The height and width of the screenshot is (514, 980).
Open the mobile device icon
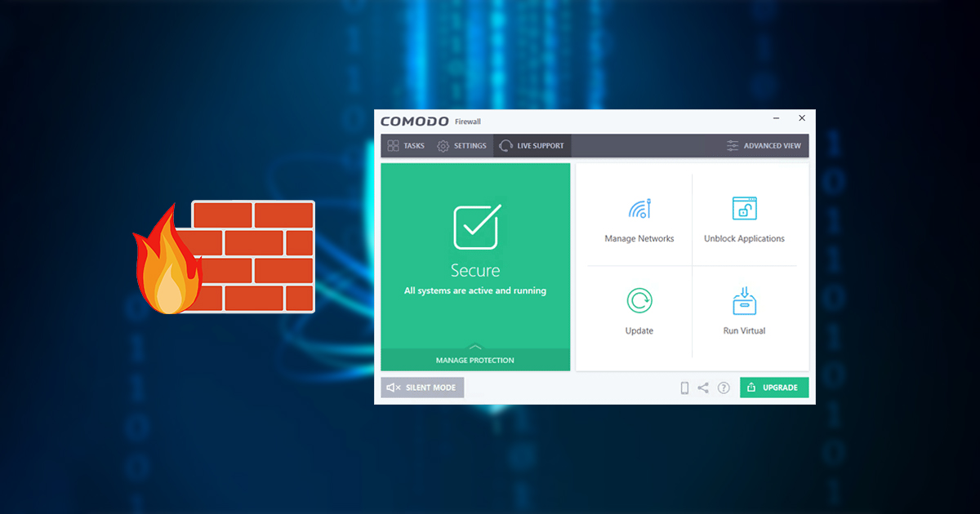click(684, 388)
